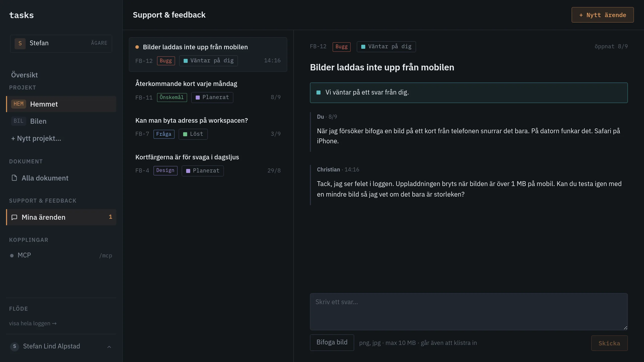Open Alla dokument

coord(61,178)
